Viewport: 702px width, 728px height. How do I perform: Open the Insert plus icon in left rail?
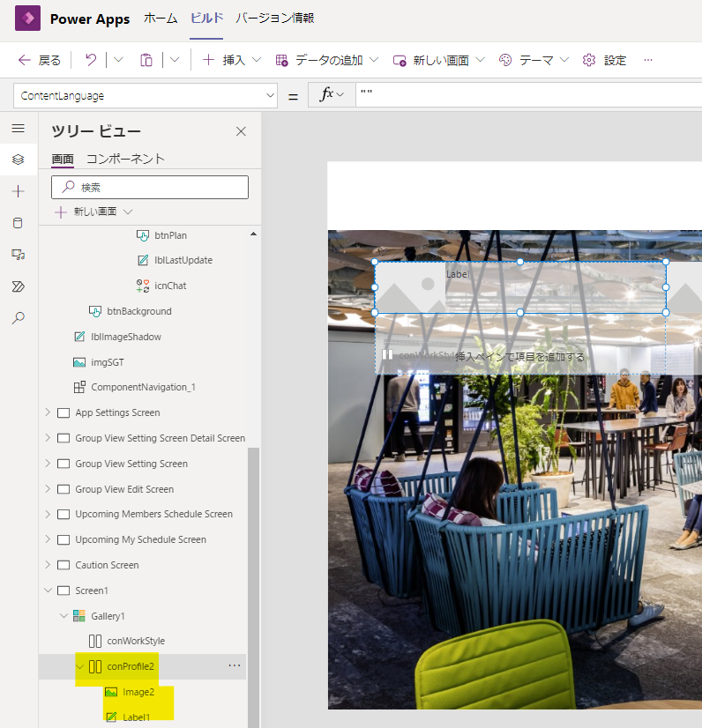click(18, 191)
